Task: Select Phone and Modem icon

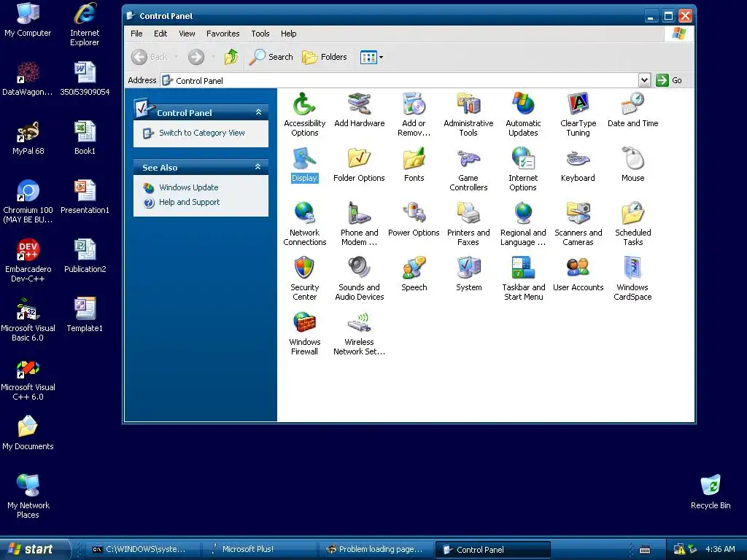Action: point(359,224)
